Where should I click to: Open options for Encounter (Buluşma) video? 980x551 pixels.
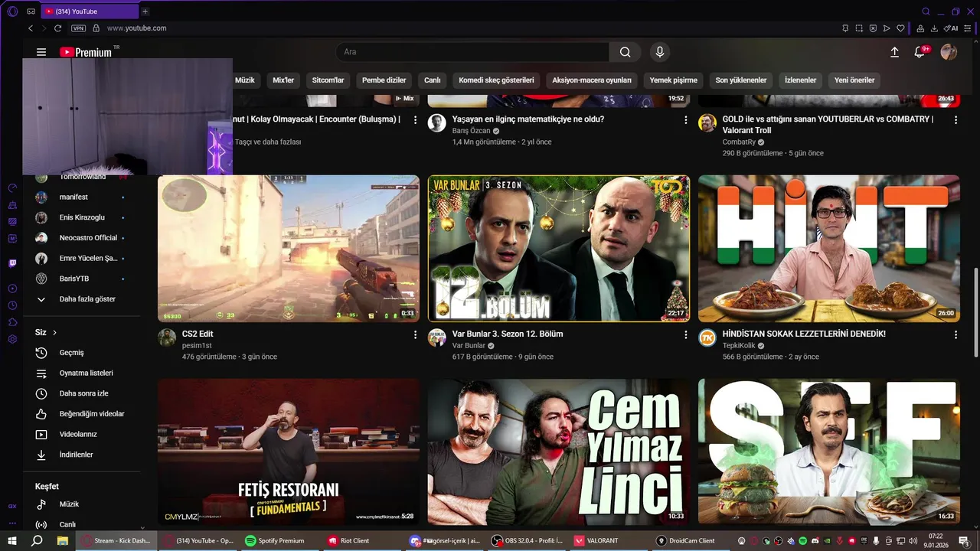(x=416, y=120)
